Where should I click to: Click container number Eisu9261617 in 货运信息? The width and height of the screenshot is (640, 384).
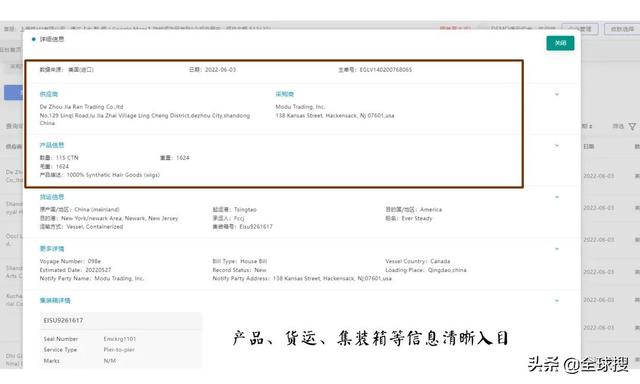[256, 226]
